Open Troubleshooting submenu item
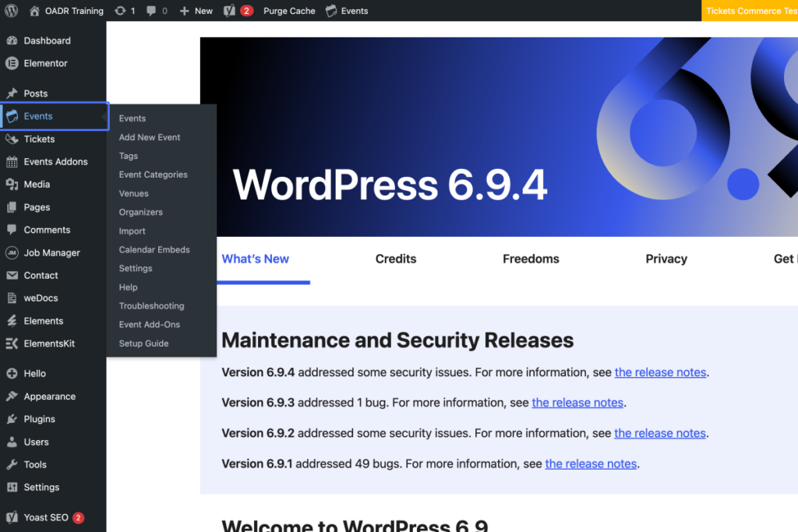 (x=152, y=305)
